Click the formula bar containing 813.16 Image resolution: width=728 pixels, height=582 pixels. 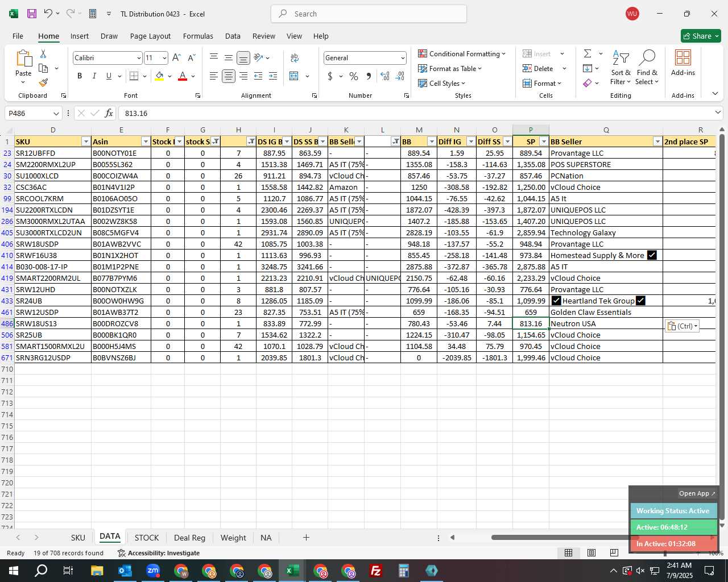415,113
